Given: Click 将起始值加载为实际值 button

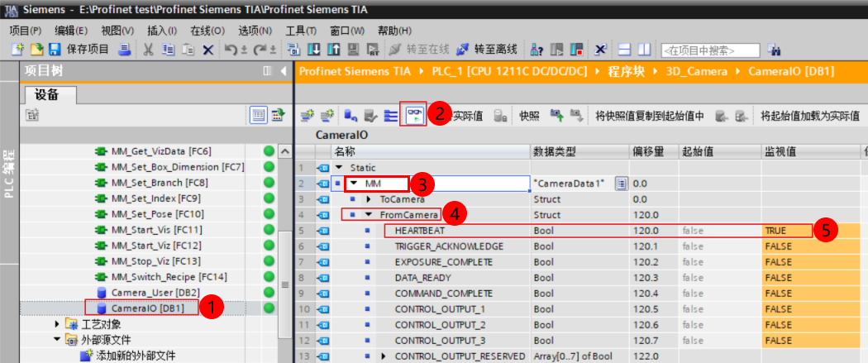Looking at the screenshot, I should pos(810,116).
